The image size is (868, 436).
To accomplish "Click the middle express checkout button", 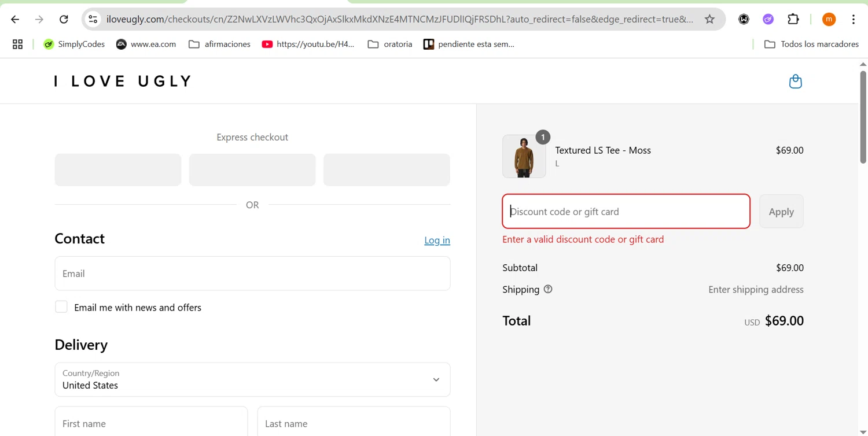I will pos(252,170).
